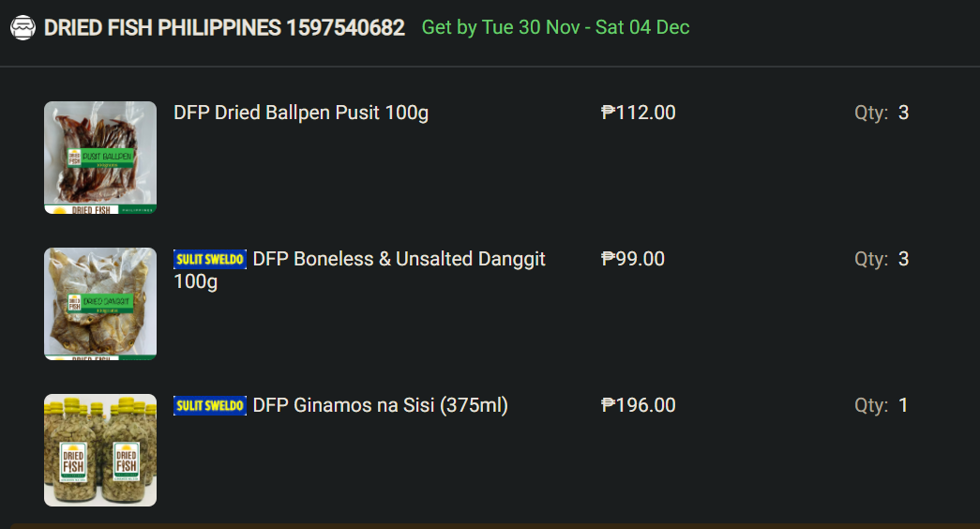980x529 pixels.
Task: Select the ₱196.00 price
Action: pyautogui.click(x=639, y=405)
